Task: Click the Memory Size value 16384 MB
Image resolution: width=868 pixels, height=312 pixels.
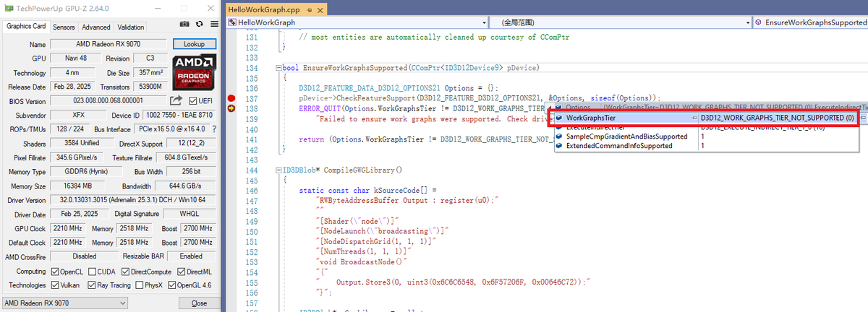Action: click(79, 186)
